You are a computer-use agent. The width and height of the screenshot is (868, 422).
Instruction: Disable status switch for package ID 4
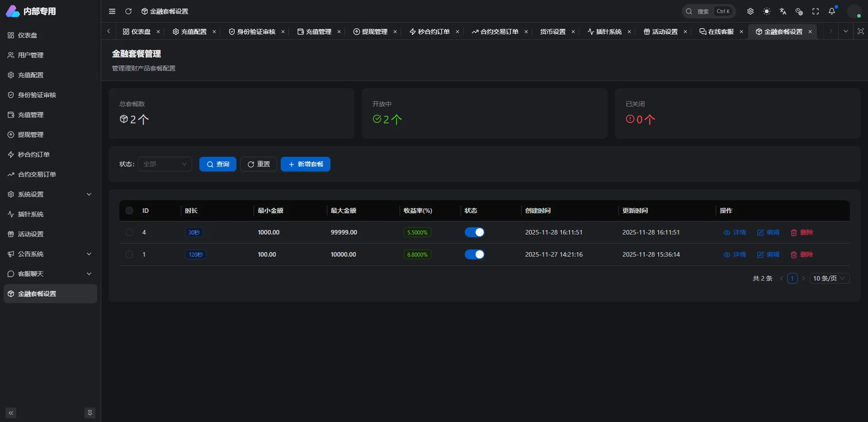[x=474, y=232]
